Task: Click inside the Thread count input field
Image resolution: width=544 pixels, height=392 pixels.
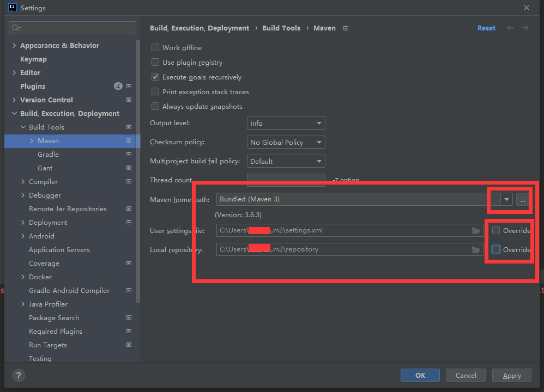Action: (x=286, y=180)
